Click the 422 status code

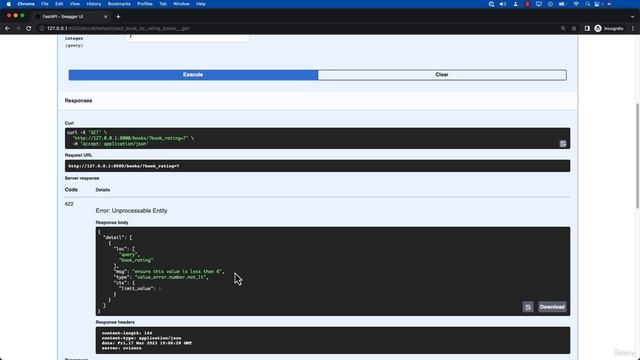coord(69,204)
